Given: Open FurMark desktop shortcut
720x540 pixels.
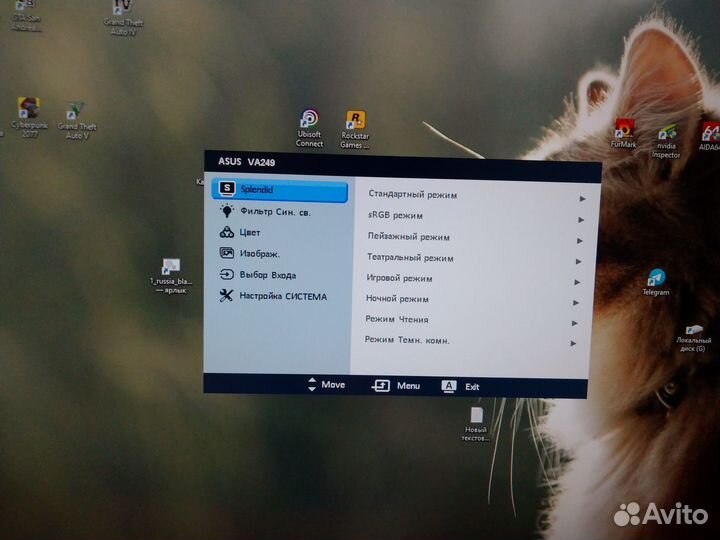Looking at the screenshot, I should pyautogui.click(x=624, y=133).
